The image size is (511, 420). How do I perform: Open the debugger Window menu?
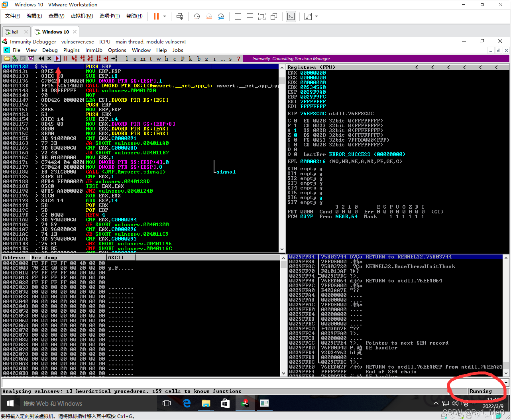[x=141, y=50]
